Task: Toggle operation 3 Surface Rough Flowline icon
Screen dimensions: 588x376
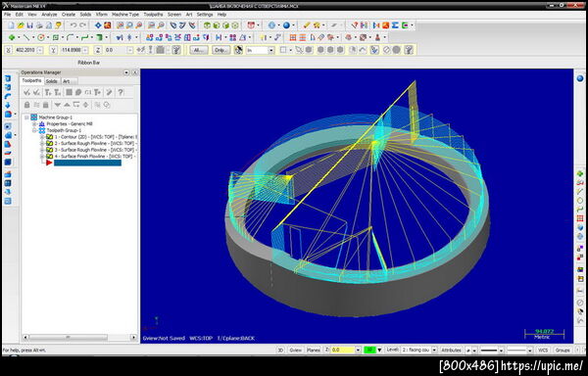Action: coord(49,150)
